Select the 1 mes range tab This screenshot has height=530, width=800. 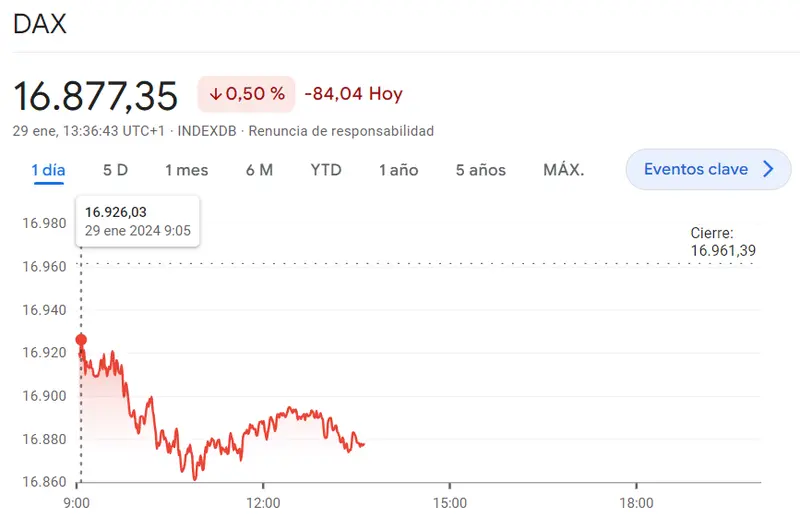tap(187, 170)
